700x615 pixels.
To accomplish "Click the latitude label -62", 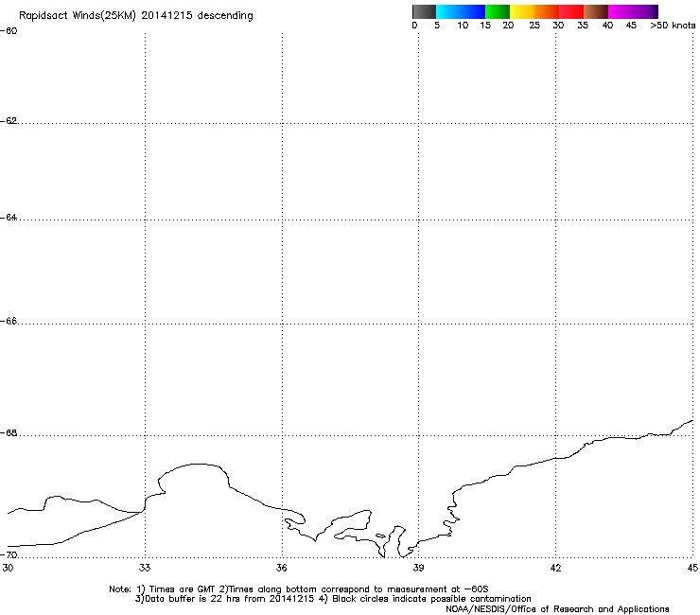I will tap(9, 121).
